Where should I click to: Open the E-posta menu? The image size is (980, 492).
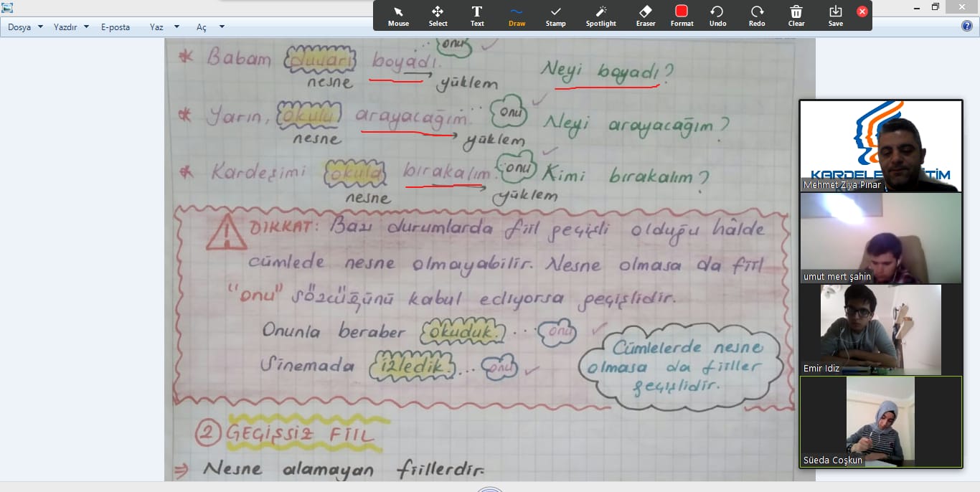coord(114,27)
